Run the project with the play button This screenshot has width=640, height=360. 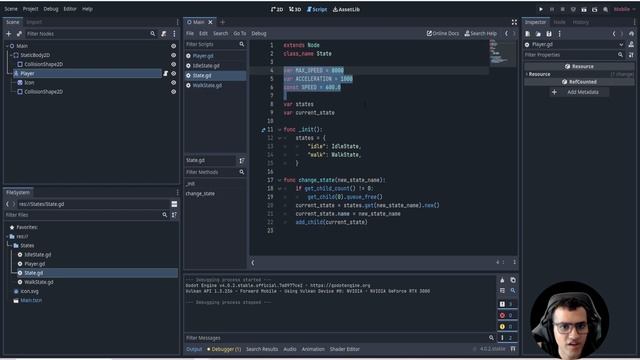541,9
